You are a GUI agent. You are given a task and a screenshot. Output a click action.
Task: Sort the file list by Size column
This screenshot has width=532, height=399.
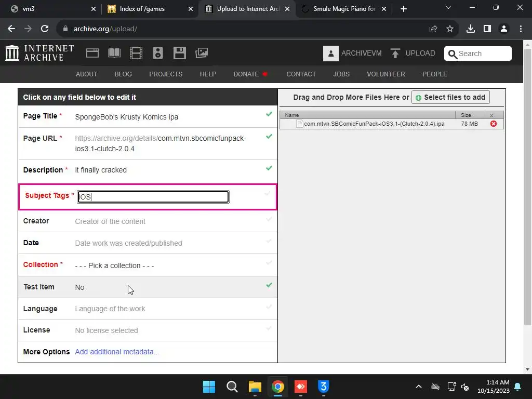(x=470, y=115)
